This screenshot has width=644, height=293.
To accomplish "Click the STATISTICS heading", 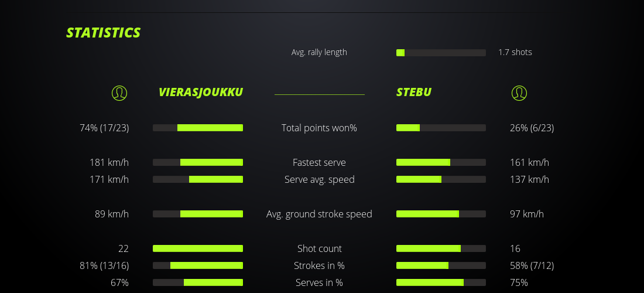I will point(104,33).
